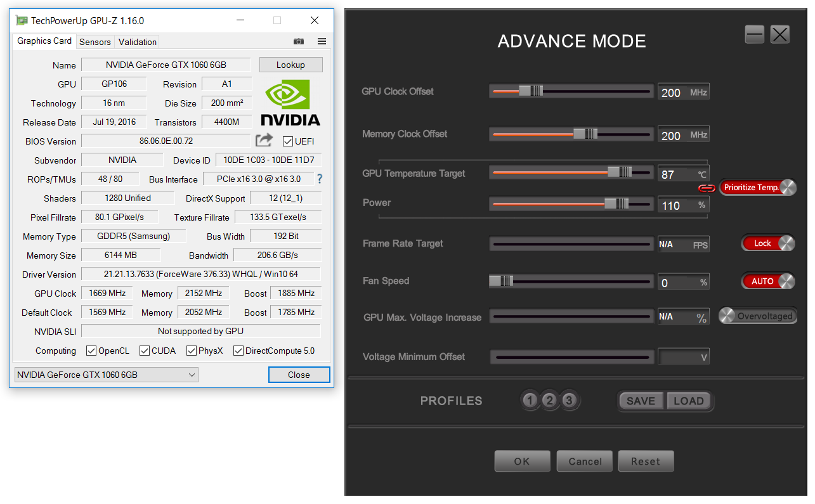Viewport: 815px width, 504px height.
Task: Click the Memory Clock Offset slider handle
Action: click(585, 134)
